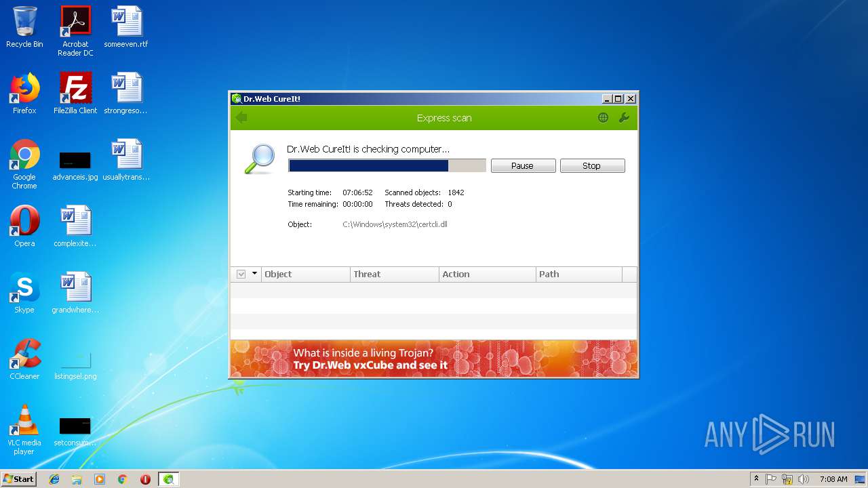Open the Action Center flag icon
868x488 pixels.
tap(771, 479)
